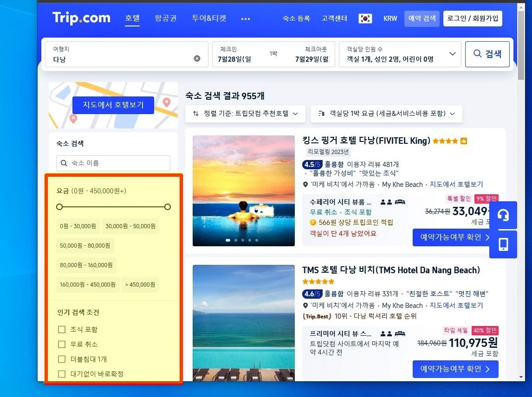Viewport: 532px width, 397px height.
Task: Open the KRW currency selector
Action: [390, 19]
